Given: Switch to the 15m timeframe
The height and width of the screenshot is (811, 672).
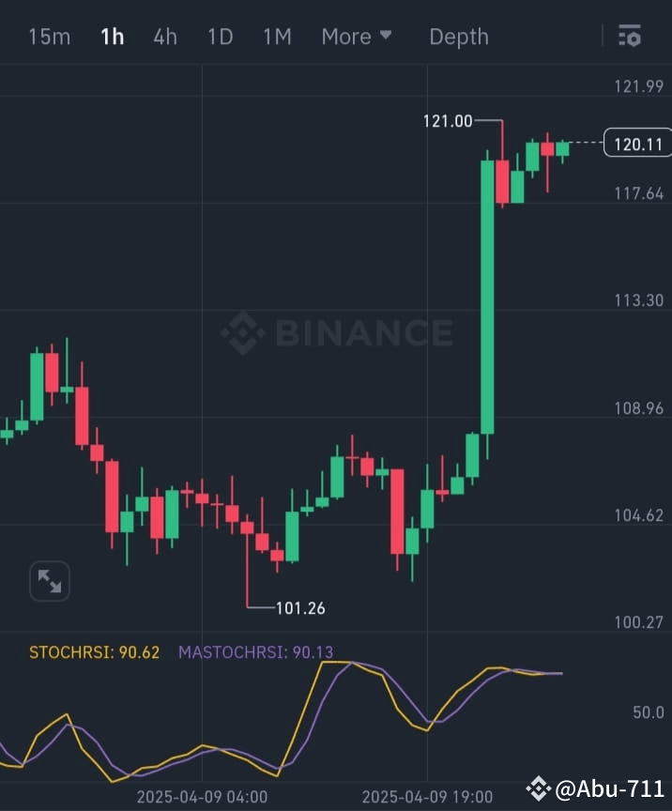Looking at the screenshot, I should [50, 36].
